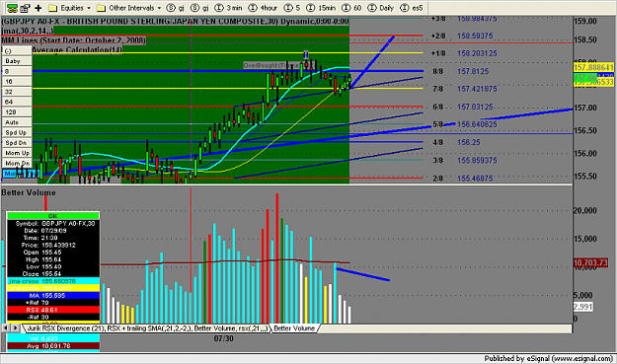Click the 156.50 price scale label
Screen dimensions: 617x364
[x=585, y=130]
